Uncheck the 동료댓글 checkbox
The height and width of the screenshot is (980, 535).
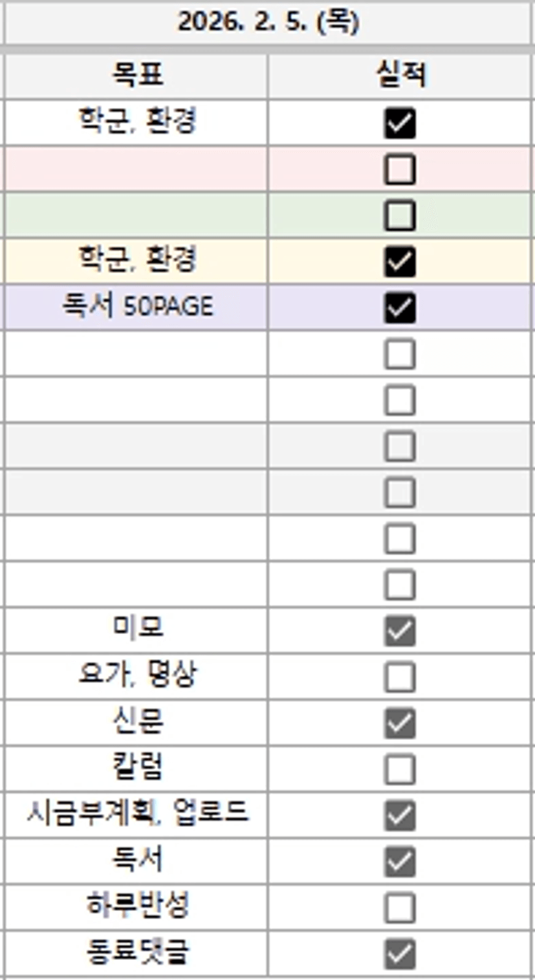pos(399,954)
